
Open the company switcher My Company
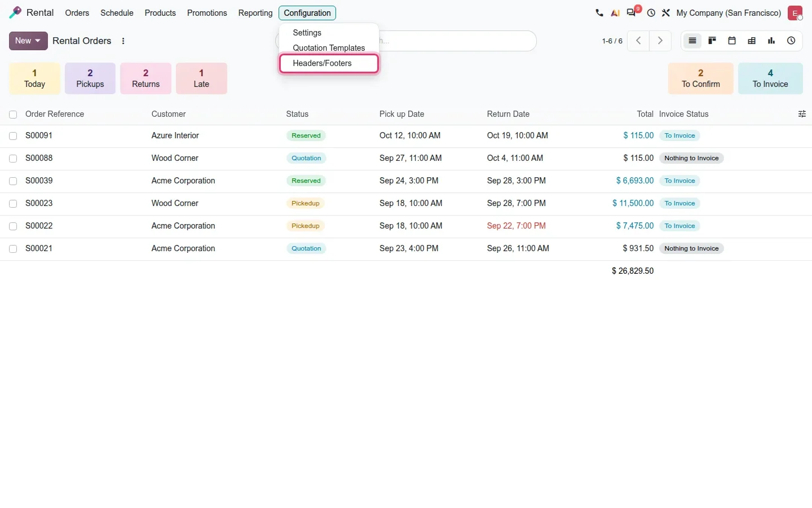[x=729, y=13]
